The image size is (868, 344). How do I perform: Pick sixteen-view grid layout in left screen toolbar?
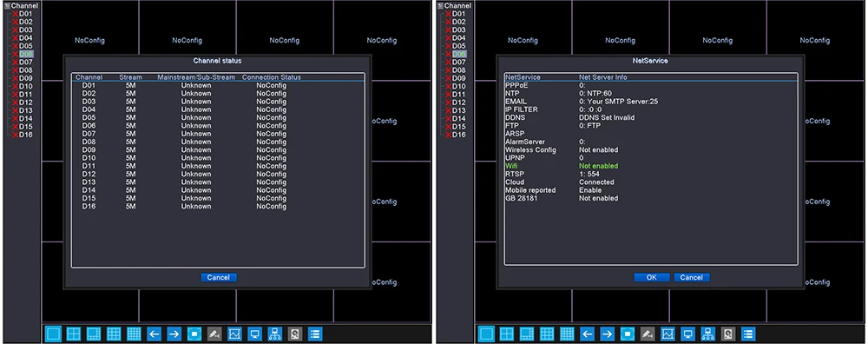click(x=134, y=334)
